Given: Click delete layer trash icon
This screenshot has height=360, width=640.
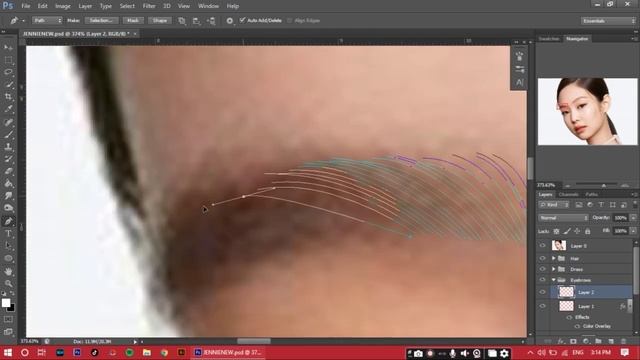Looking at the screenshot, I should (x=623, y=341).
